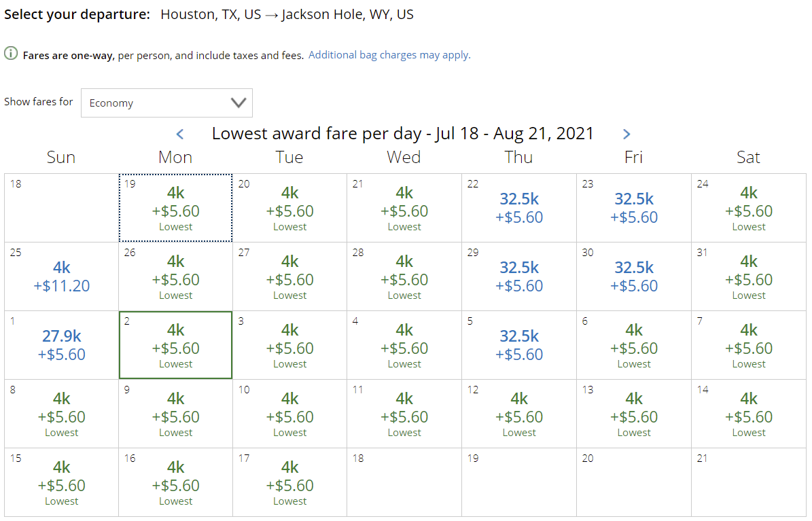Open the Economy fare class dropdown

coord(166,103)
